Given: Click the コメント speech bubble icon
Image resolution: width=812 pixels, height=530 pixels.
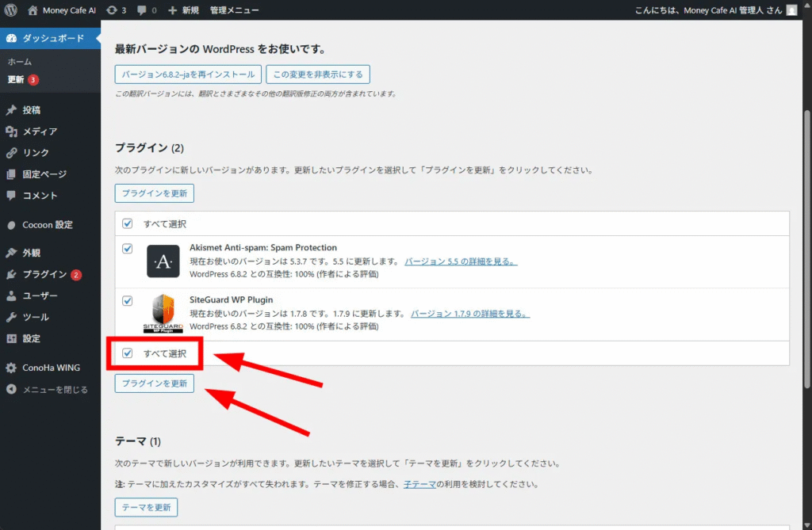Looking at the screenshot, I should pos(11,195).
